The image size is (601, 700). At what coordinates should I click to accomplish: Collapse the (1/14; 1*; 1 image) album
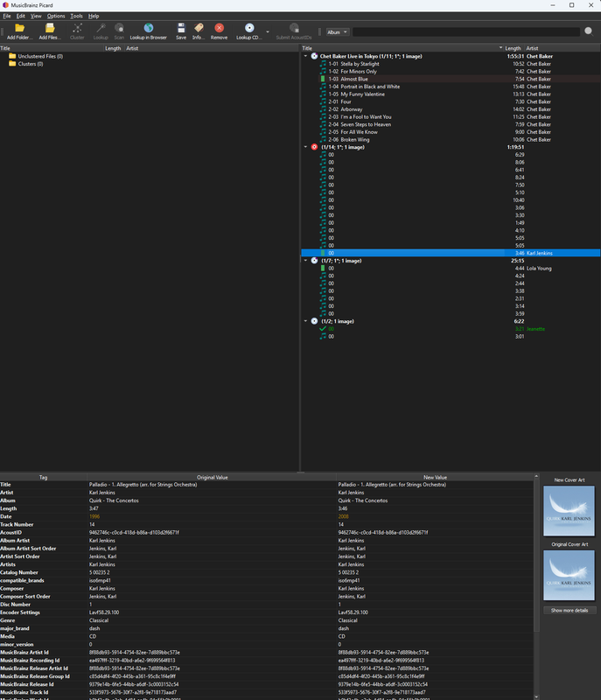pos(305,147)
